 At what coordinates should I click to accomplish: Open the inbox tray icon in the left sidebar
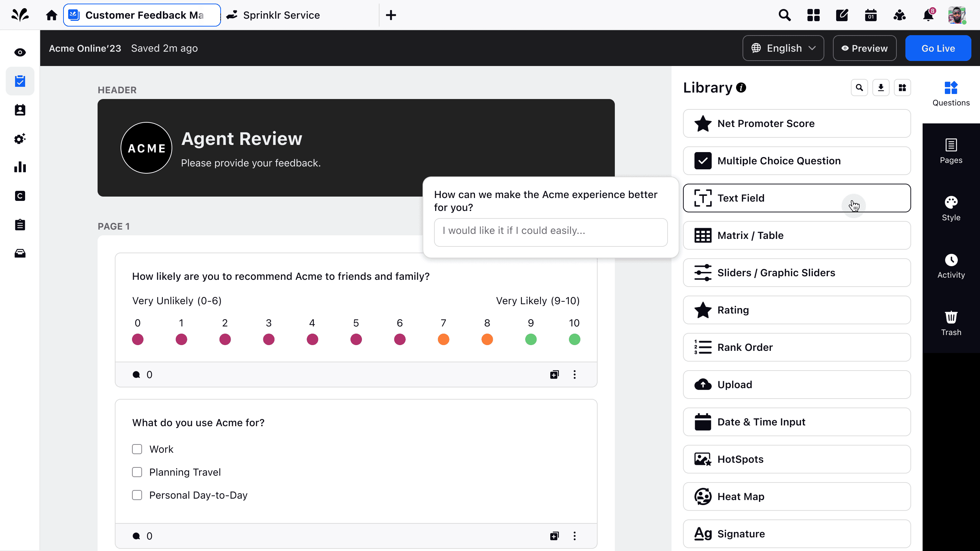(20, 253)
